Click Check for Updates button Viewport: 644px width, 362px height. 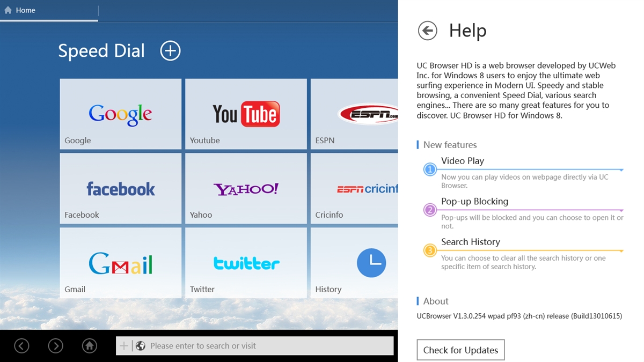[x=460, y=350]
